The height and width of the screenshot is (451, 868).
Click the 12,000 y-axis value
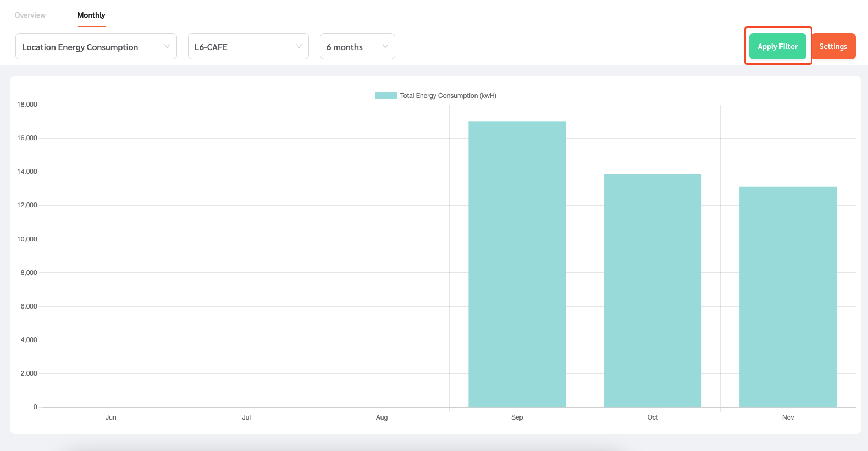(27, 205)
